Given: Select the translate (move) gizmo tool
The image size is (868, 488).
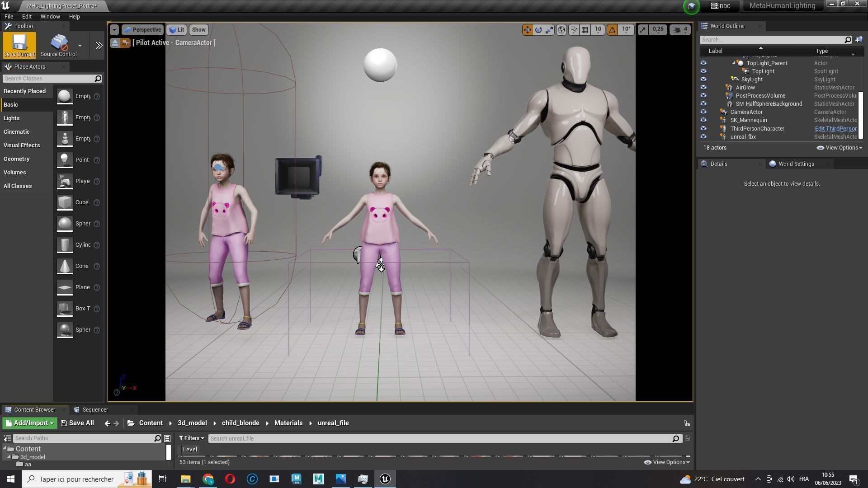Looking at the screenshot, I should pyautogui.click(x=527, y=30).
